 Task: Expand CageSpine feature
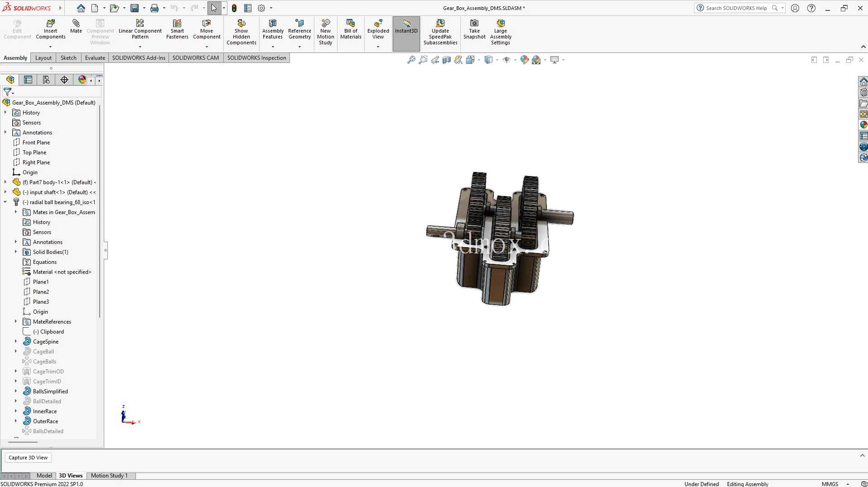click(x=16, y=341)
